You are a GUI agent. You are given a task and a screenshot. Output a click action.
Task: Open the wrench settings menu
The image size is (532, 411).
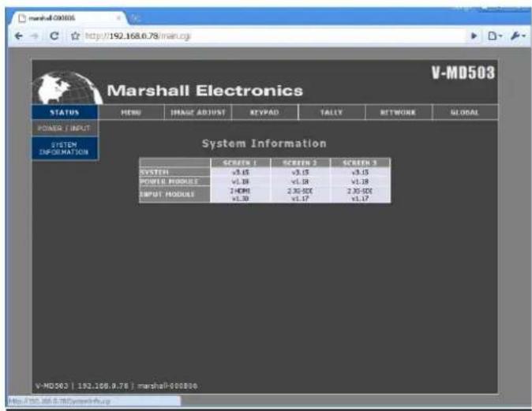coord(518,35)
